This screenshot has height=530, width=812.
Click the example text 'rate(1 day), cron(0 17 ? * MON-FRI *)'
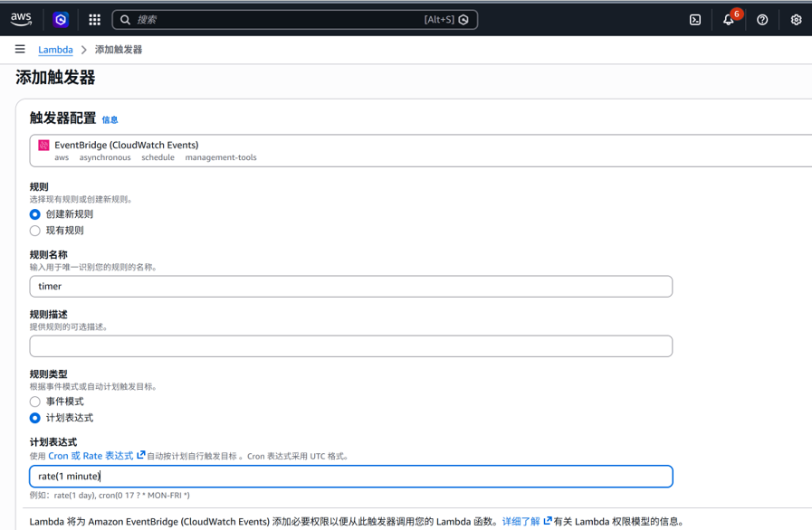(x=121, y=496)
